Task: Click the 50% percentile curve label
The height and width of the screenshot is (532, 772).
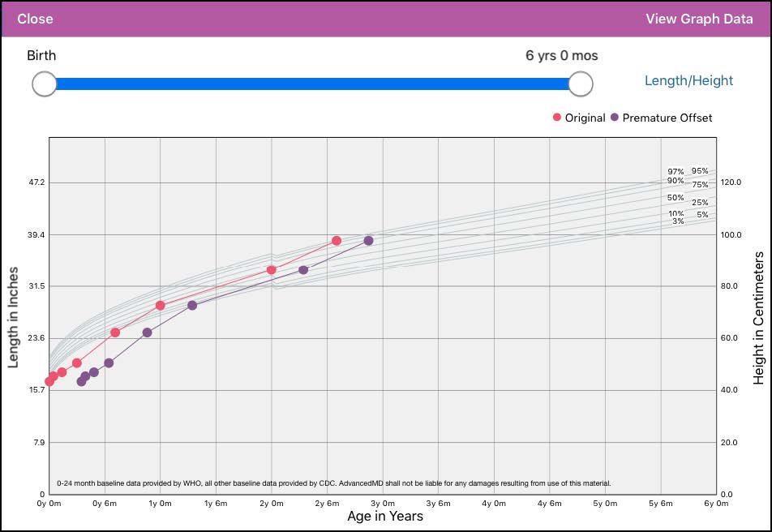Action: tap(675, 198)
